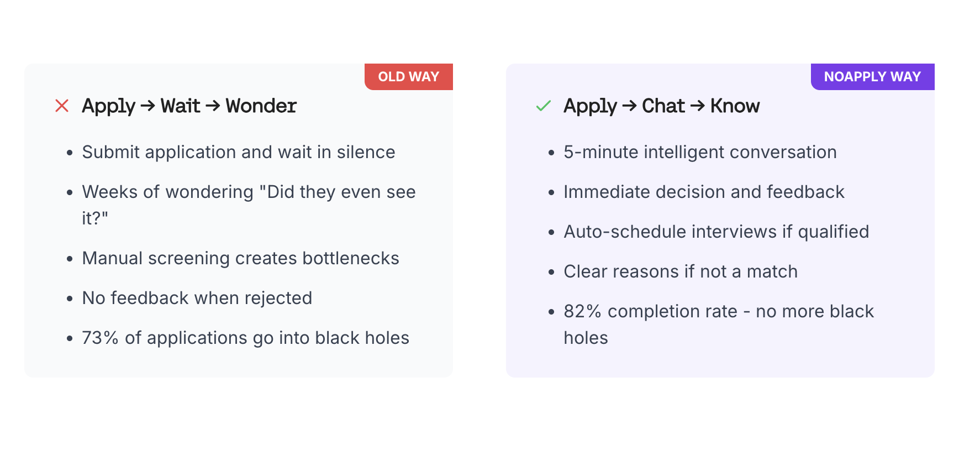Click the red X icon beside Apply Wait Wonder
Viewport: 980px width, 471px height.
point(62,106)
